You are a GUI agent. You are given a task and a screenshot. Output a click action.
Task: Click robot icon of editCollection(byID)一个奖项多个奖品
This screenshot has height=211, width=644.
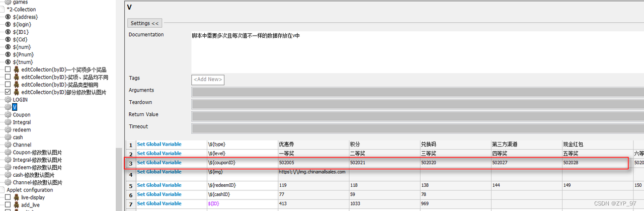point(17,69)
